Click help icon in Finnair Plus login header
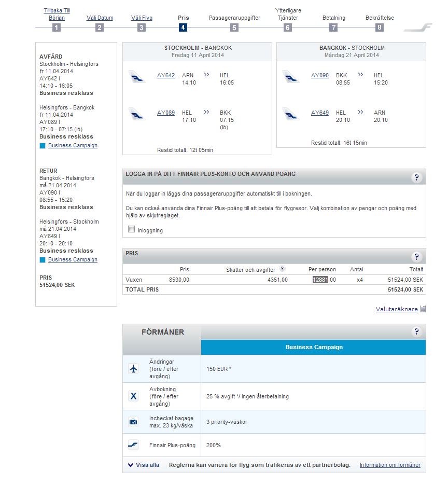The width and height of the screenshot is (448, 484). click(x=416, y=177)
